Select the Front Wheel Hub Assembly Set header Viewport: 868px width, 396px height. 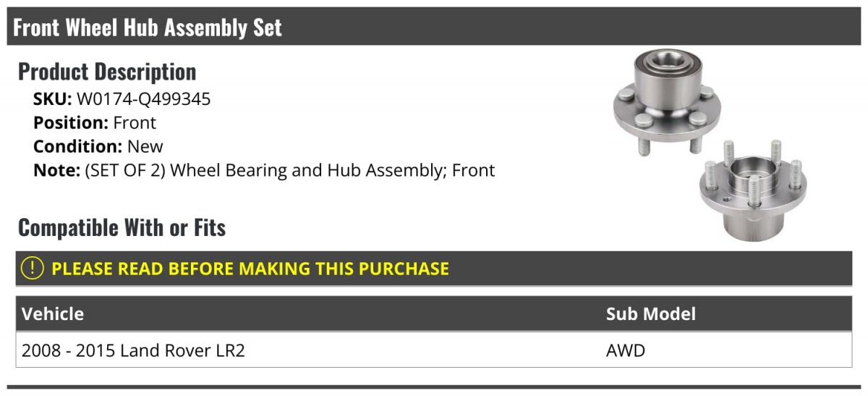tap(434, 28)
